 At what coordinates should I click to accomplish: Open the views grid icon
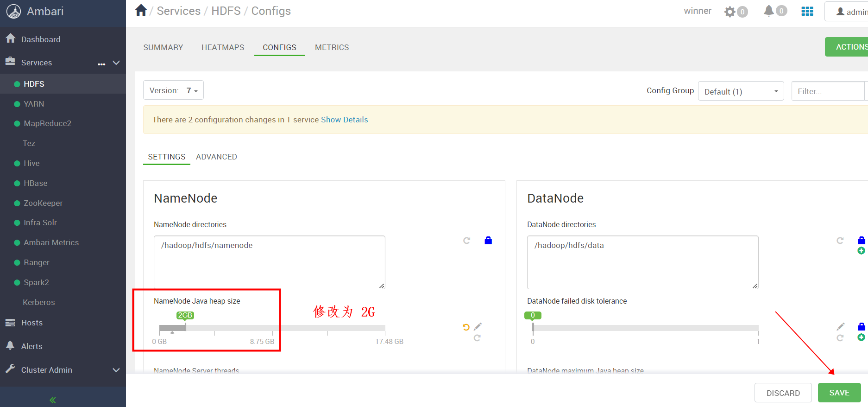[807, 11]
